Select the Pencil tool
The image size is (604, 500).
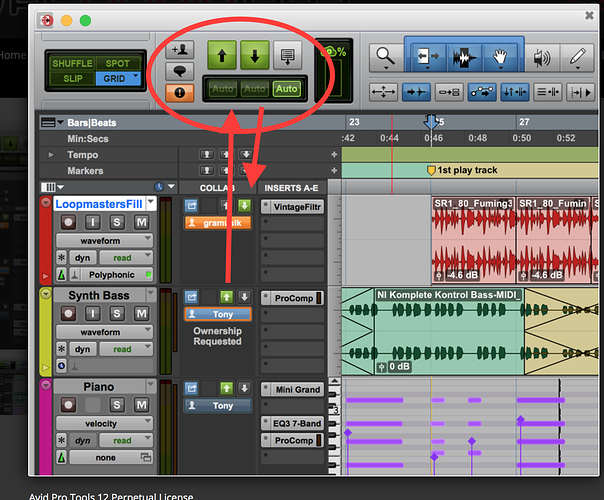coord(577,58)
